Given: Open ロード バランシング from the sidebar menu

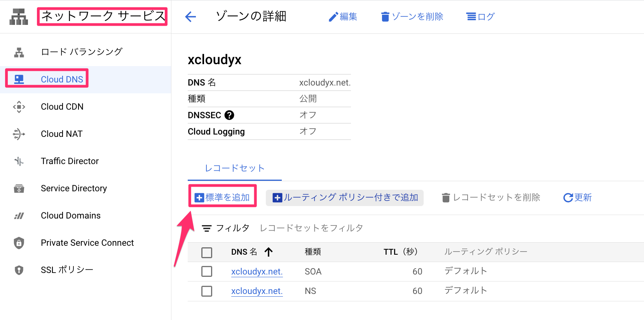Looking at the screenshot, I should click(82, 51).
